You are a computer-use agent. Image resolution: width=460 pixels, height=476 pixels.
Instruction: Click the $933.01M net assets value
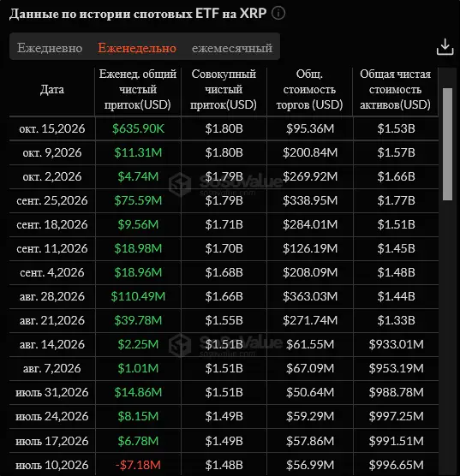point(397,344)
